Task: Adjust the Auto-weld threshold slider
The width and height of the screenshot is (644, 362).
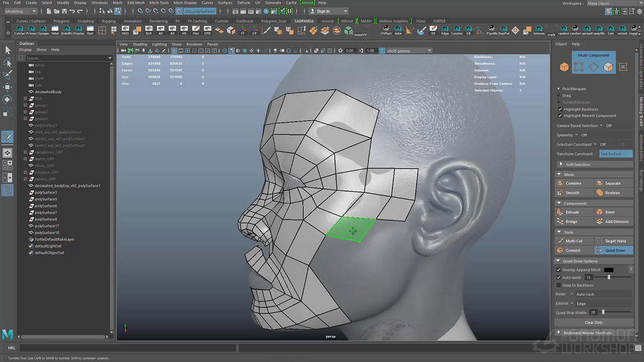Action: 609,278
